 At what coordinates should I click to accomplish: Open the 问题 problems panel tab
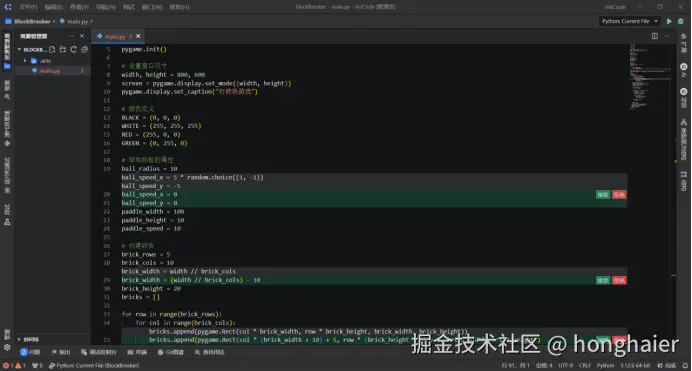click(30, 352)
